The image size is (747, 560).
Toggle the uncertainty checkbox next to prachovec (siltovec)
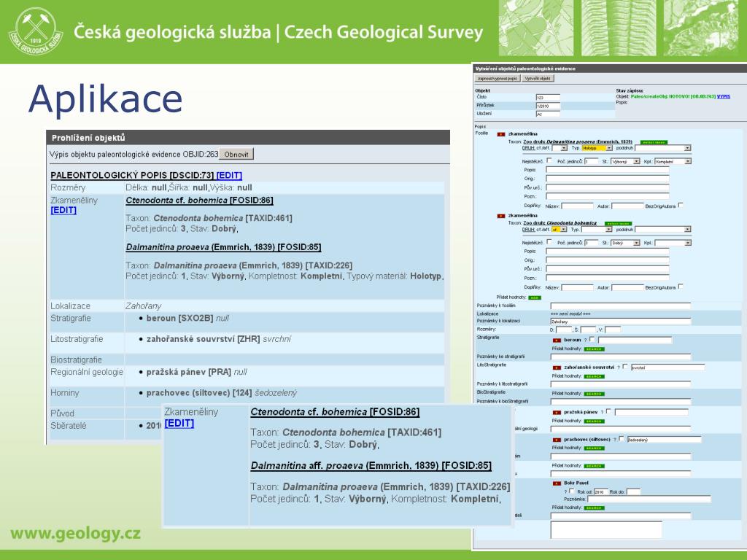[622, 438]
